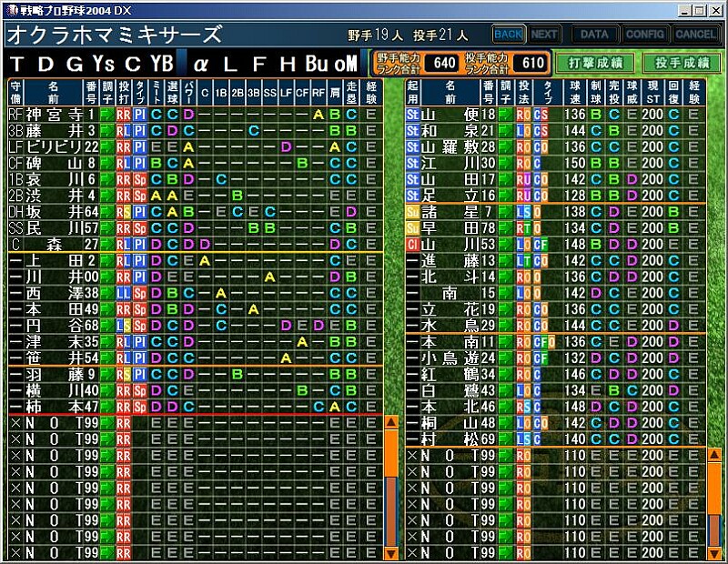Image resolution: width=728 pixels, height=564 pixels.
Task: Show pitching stats with 投手成績 button
Action: click(x=682, y=63)
